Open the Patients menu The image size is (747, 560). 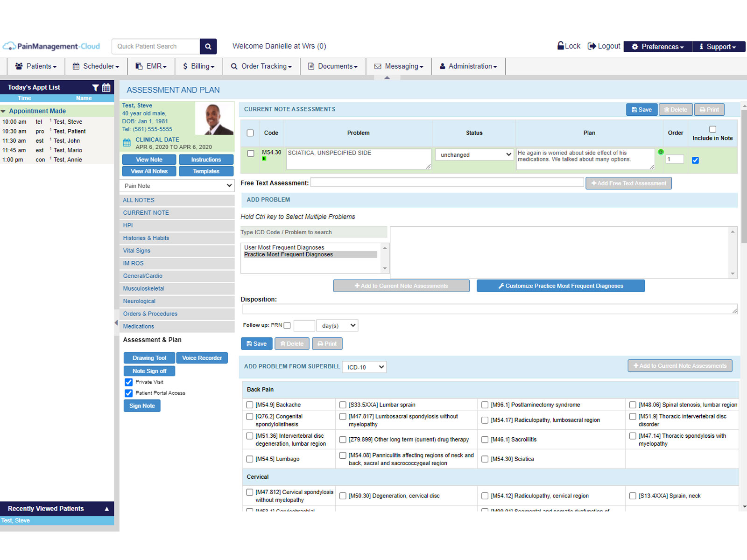click(x=36, y=66)
